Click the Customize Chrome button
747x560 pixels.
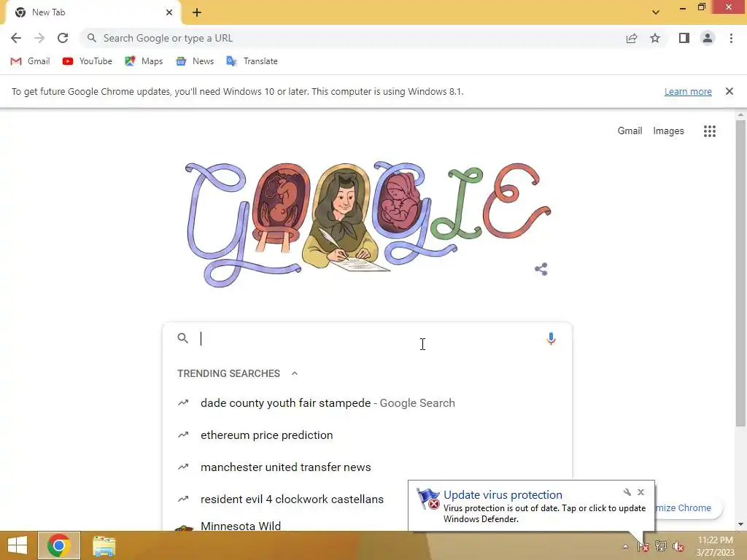click(x=689, y=508)
